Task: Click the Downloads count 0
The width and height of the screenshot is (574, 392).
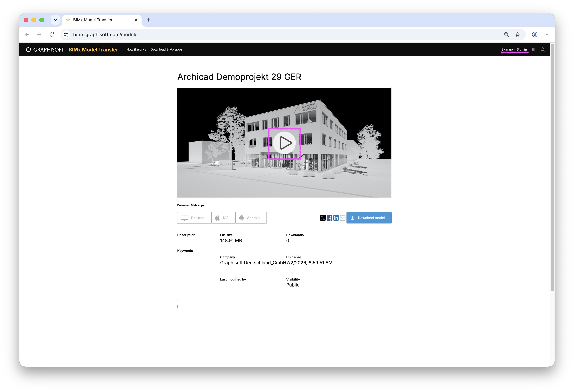Action: 288,241
